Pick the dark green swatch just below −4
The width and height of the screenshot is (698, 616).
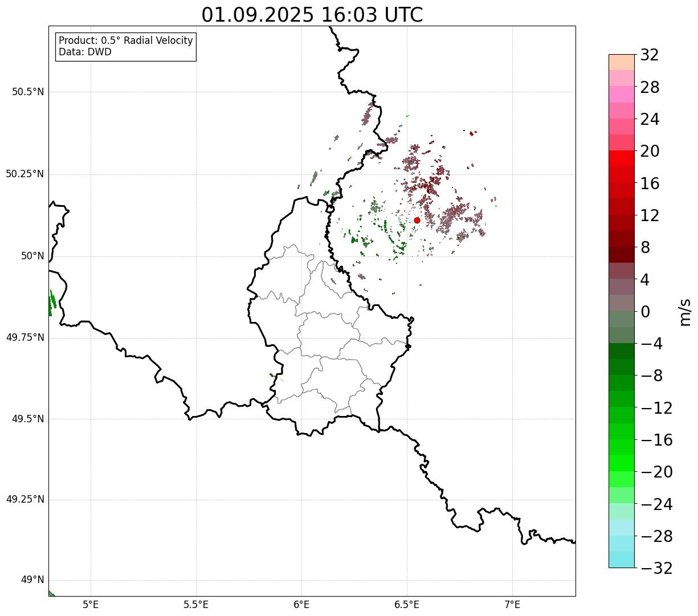click(622, 351)
